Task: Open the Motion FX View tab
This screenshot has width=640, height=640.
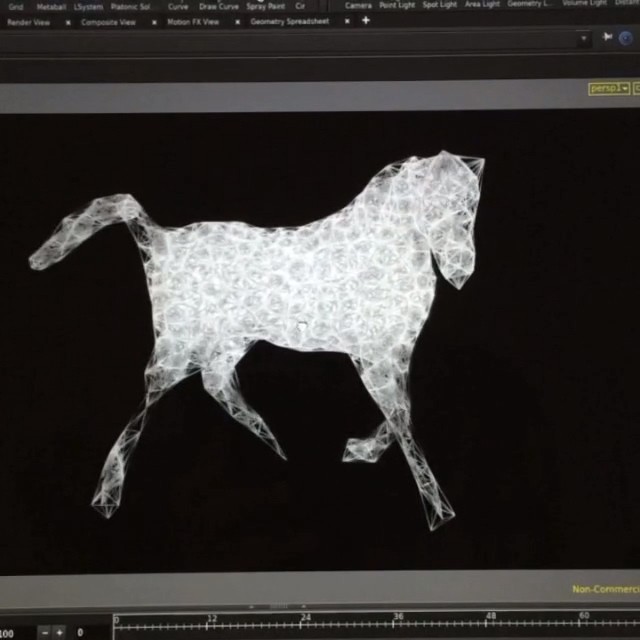Action: 192,22
